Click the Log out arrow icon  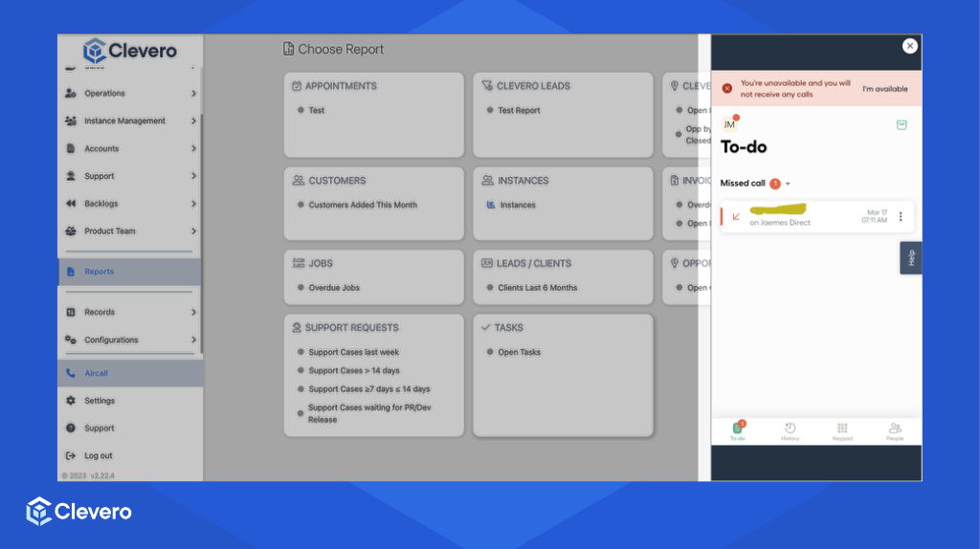click(71, 455)
